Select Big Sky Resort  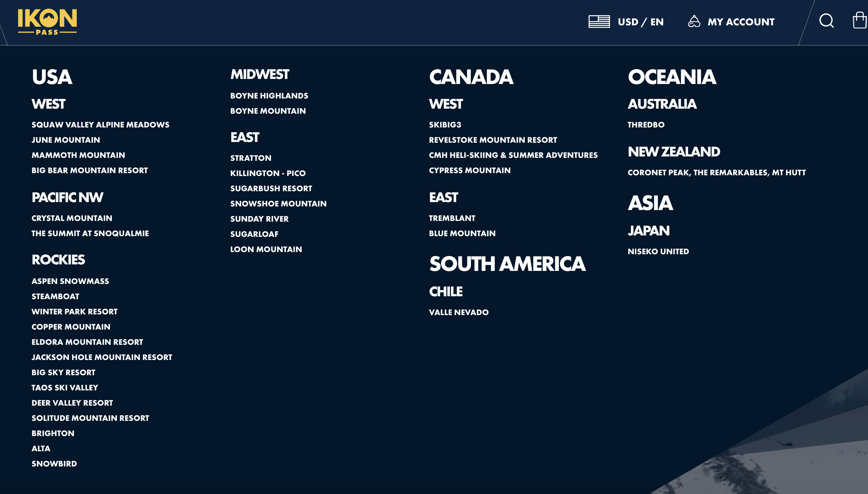[63, 373]
